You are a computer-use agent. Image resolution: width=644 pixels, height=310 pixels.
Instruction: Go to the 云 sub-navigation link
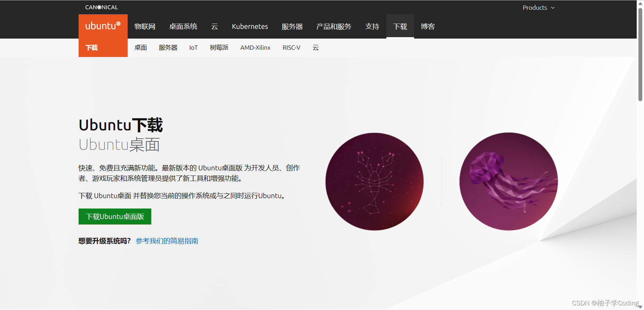coord(316,48)
